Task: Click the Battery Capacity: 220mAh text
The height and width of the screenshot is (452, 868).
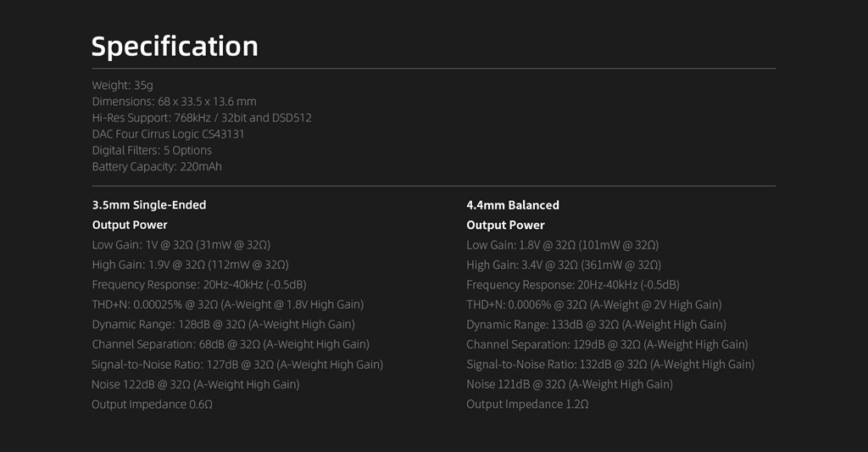Action: (157, 167)
